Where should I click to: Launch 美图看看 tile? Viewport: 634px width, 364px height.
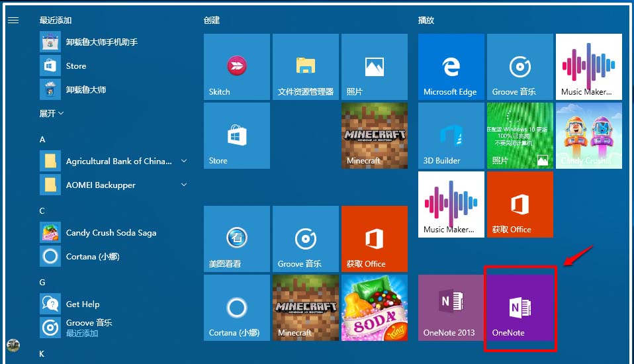pyautogui.click(x=236, y=239)
